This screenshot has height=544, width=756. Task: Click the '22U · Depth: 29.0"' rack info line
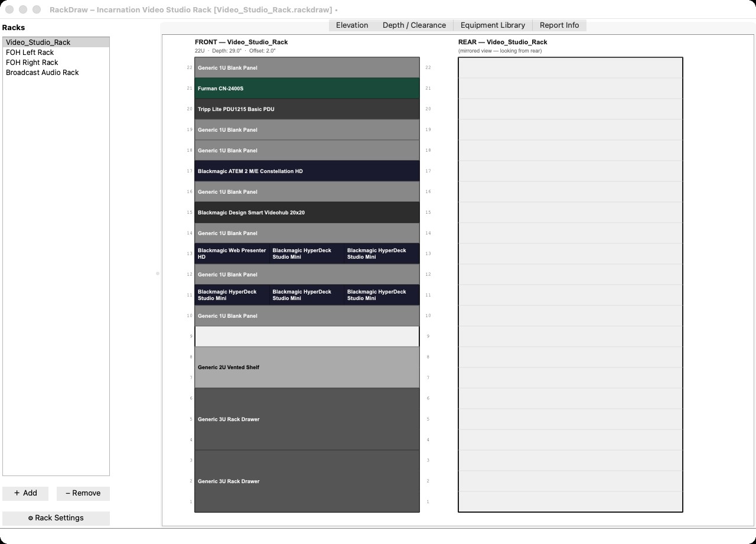(235, 51)
